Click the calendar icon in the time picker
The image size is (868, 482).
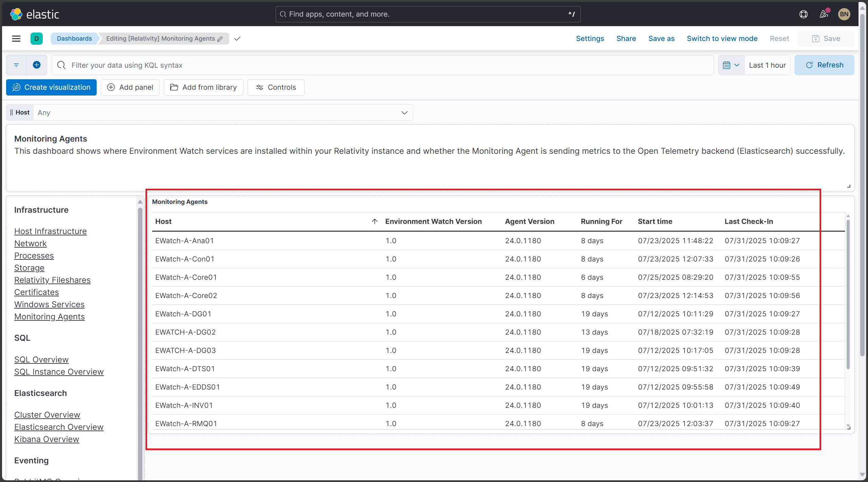coord(727,65)
